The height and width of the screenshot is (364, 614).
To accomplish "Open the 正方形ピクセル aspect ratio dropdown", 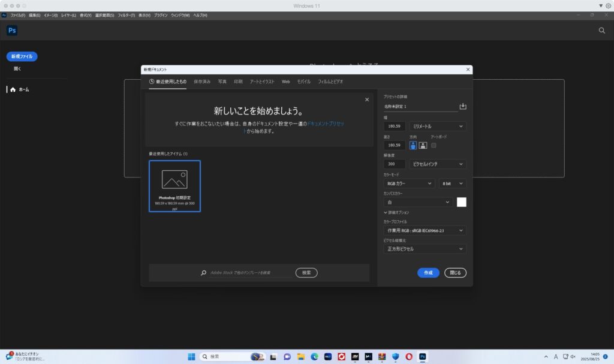I will click(425, 249).
